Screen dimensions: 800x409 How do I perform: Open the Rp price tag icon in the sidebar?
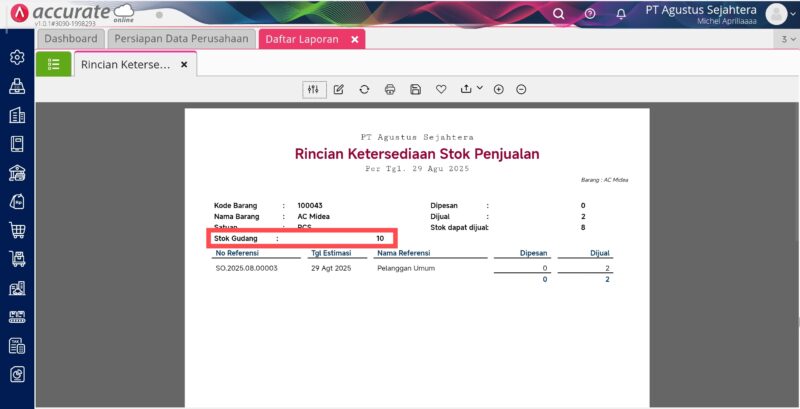tap(17, 201)
